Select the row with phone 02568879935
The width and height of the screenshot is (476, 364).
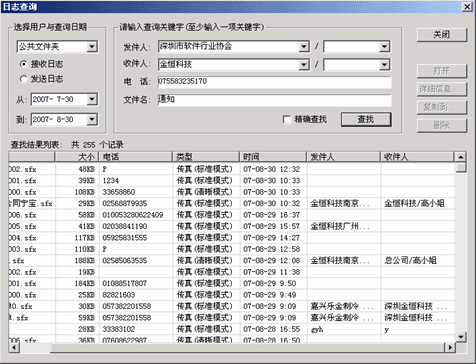pyautogui.click(x=231, y=203)
